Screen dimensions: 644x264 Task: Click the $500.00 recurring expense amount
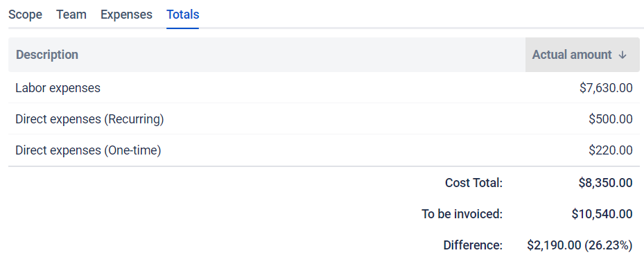pos(610,119)
